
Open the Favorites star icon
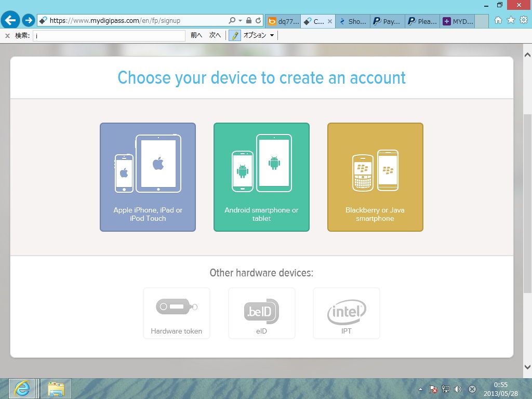pos(511,20)
